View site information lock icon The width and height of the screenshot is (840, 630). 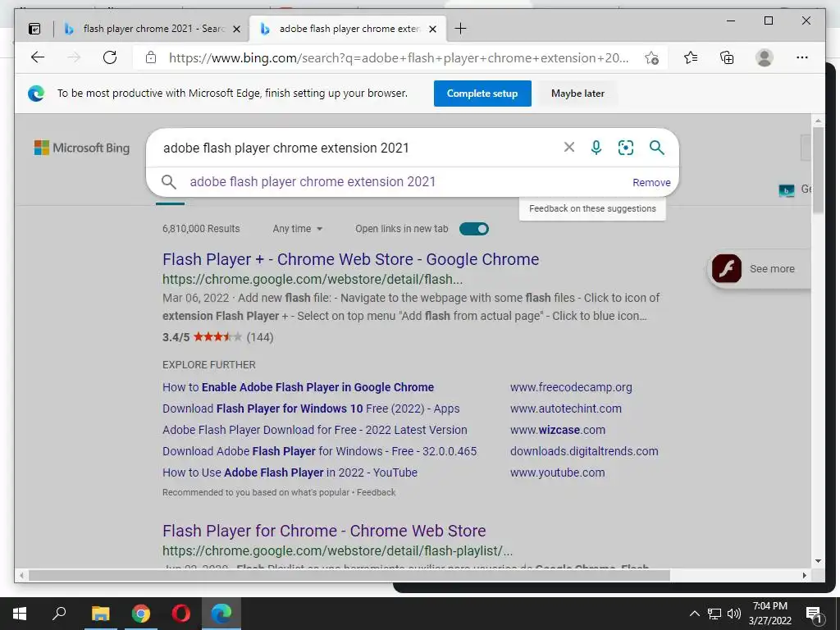pyautogui.click(x=151, y=57)
